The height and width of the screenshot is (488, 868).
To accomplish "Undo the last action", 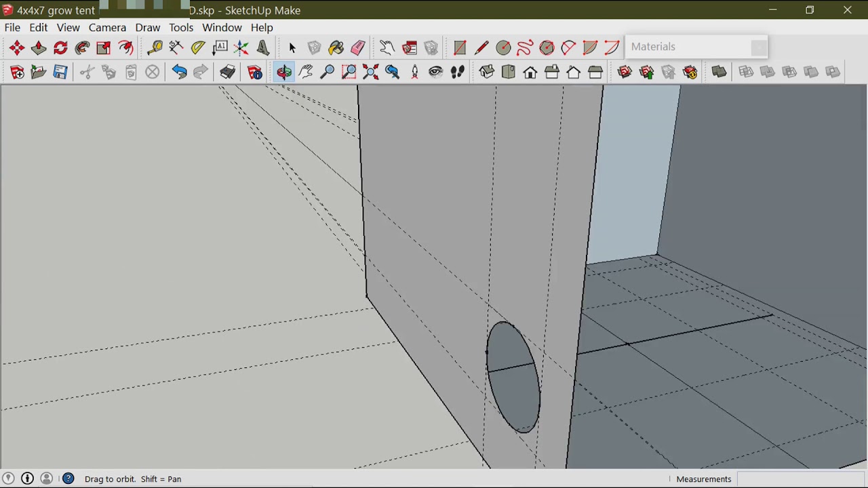I will (x=179, y=72).
